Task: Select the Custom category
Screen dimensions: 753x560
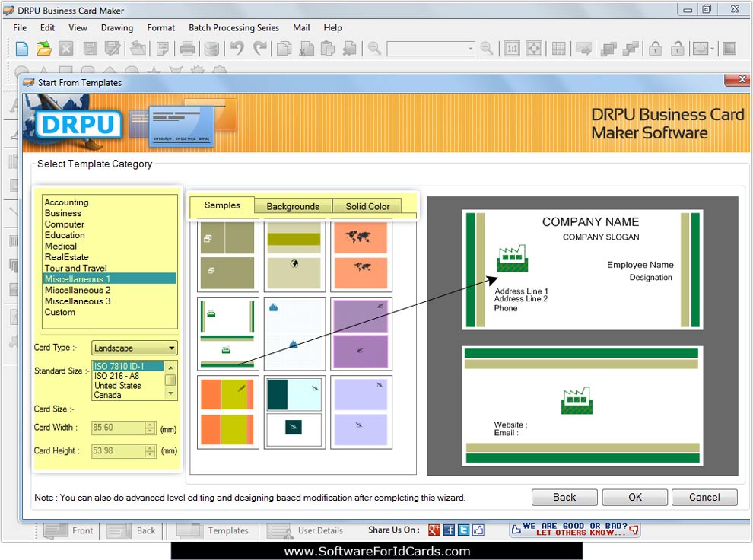Action: (60, 312)
